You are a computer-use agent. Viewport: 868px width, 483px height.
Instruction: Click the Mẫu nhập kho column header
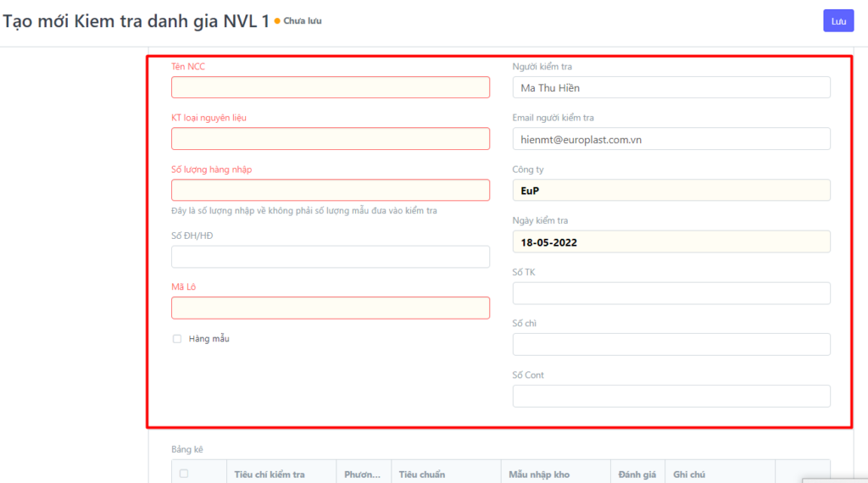click(539, 475)
